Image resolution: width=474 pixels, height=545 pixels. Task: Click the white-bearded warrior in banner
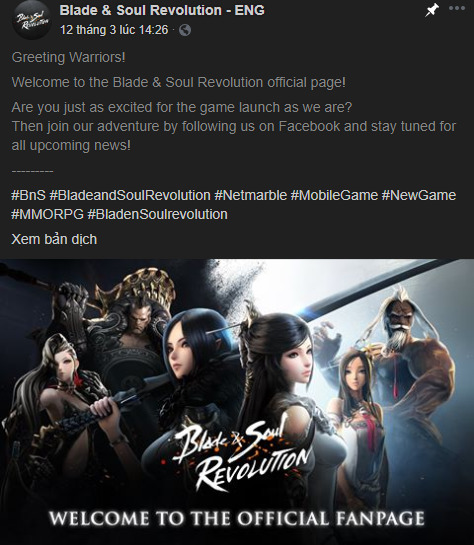click(x=410, y=355)
